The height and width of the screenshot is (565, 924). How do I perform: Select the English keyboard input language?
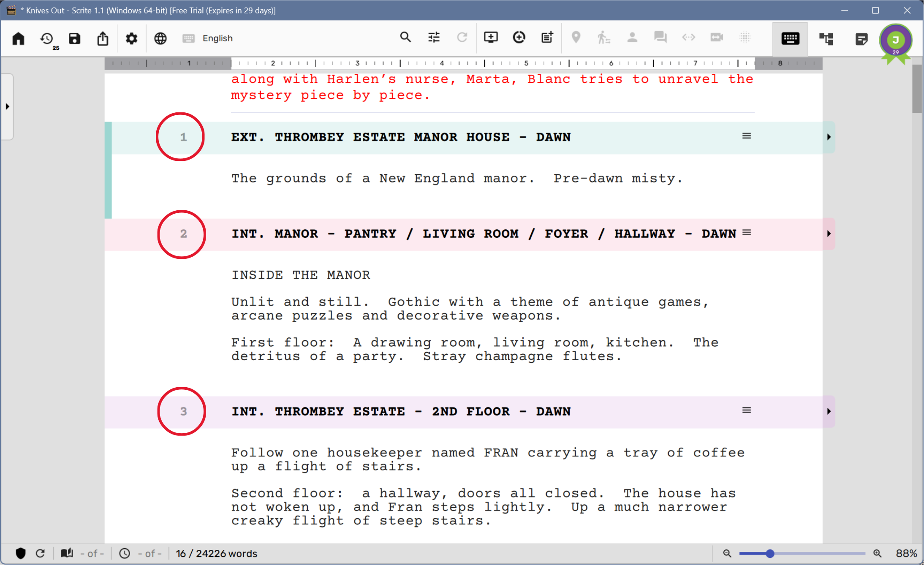click(208, 38)
